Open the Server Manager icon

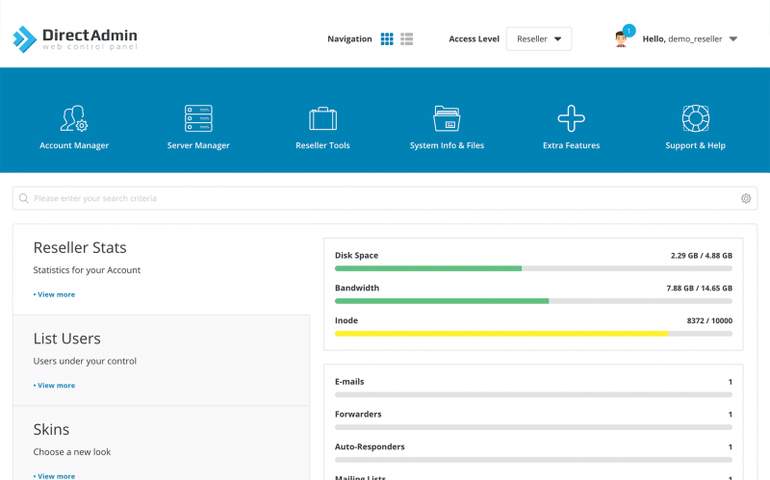click(198, 118)
